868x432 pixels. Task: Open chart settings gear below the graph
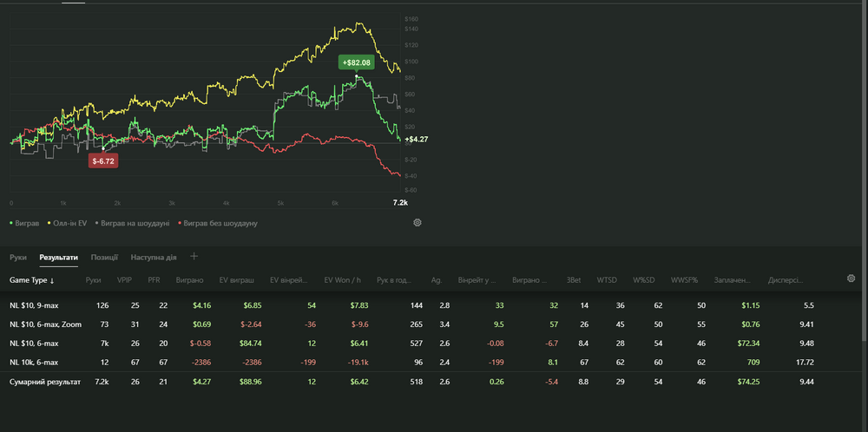tap(418, 223)
